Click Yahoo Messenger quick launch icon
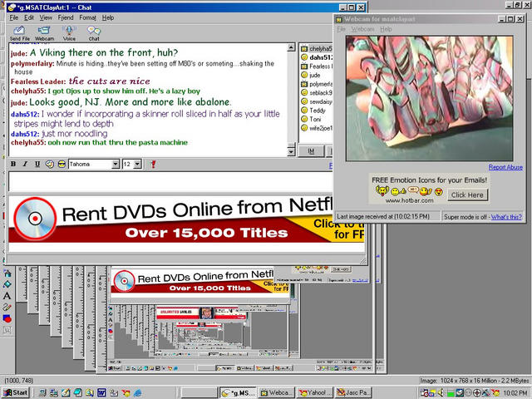This screenshot has height=399, width=532. [126, 393]
